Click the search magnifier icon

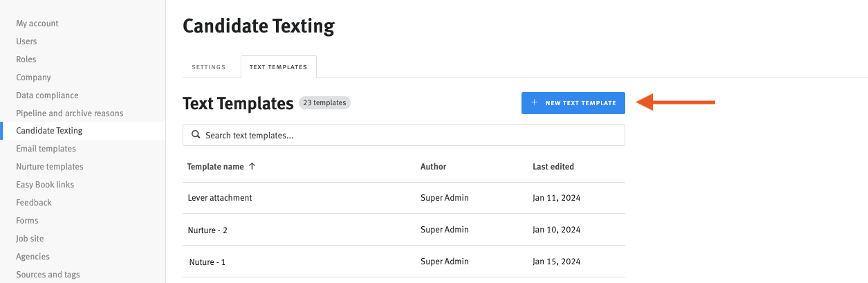(196, 135)
